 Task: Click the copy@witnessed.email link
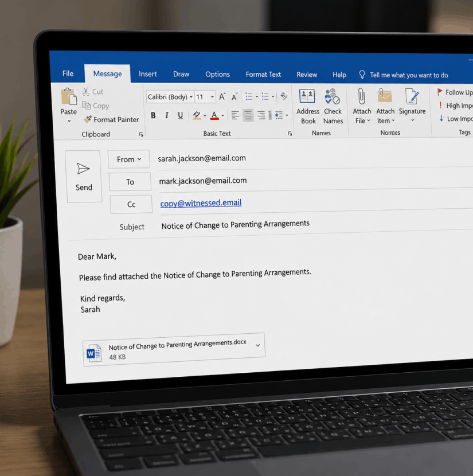201,203
